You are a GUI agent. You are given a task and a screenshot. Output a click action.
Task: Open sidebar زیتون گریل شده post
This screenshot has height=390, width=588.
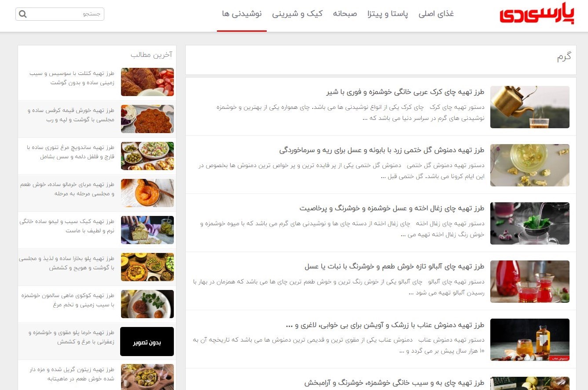pos(72,374)
